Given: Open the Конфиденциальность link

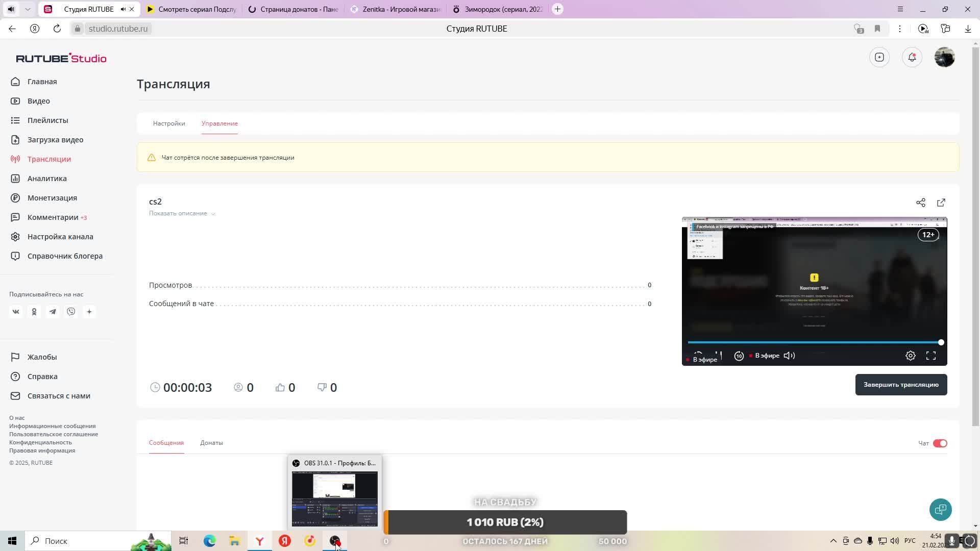Looking at the screenshot, I should 40,442.
